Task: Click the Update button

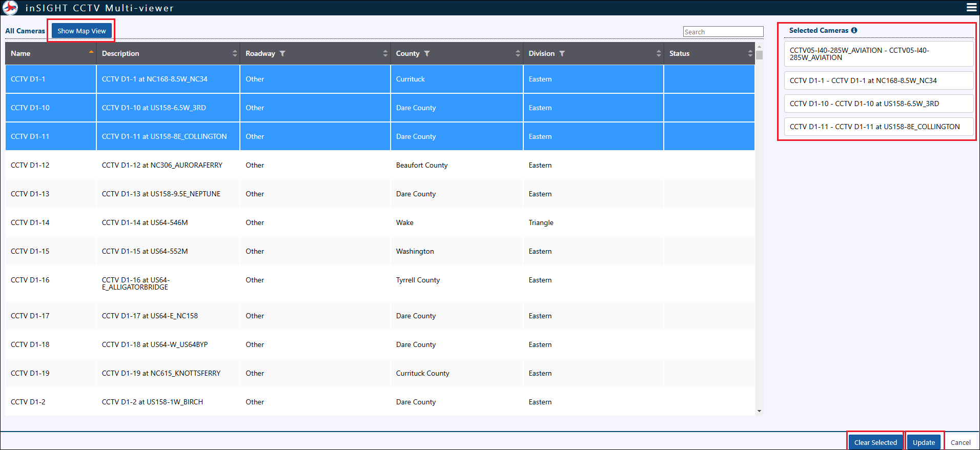Action: 924,442
